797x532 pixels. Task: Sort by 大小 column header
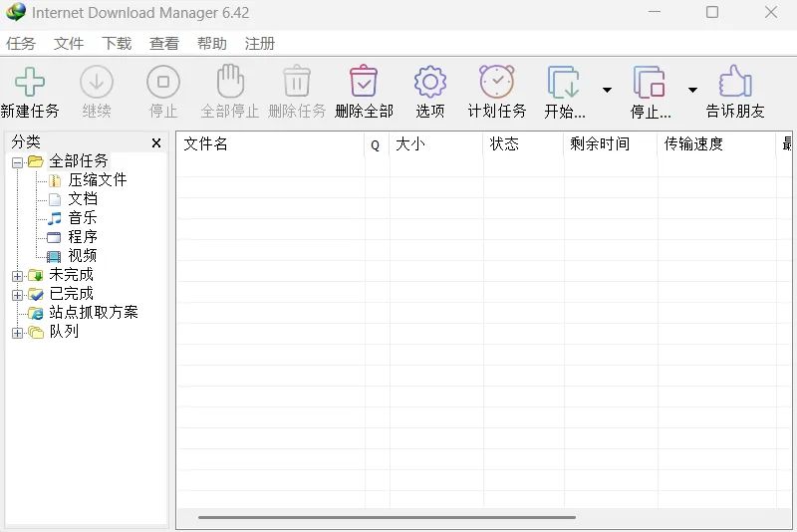[436, 143]
